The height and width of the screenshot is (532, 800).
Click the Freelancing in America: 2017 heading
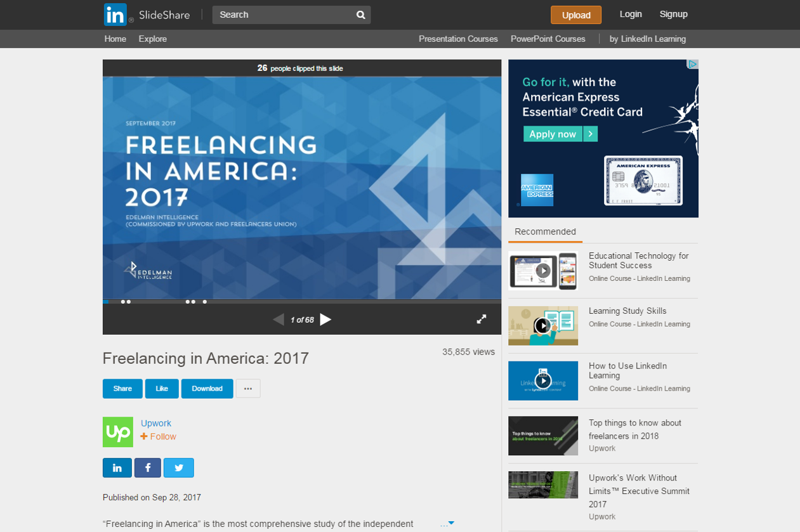click(206, 358)
